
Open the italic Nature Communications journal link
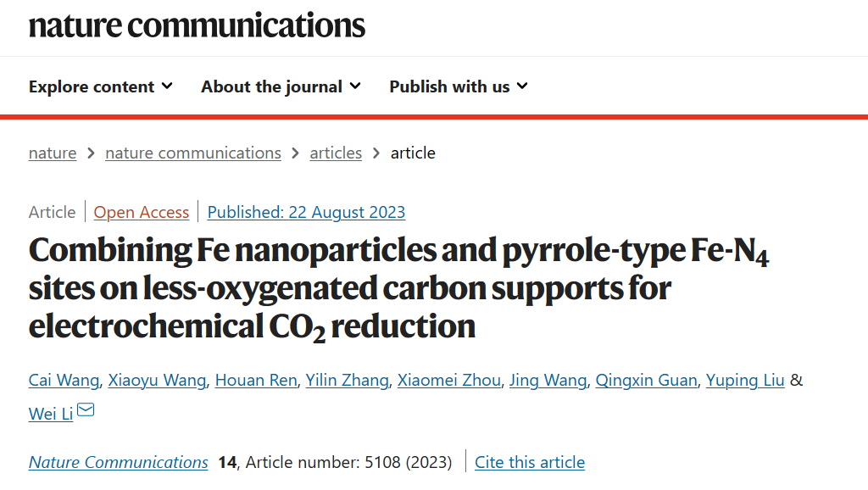click(x=119, y=462)
